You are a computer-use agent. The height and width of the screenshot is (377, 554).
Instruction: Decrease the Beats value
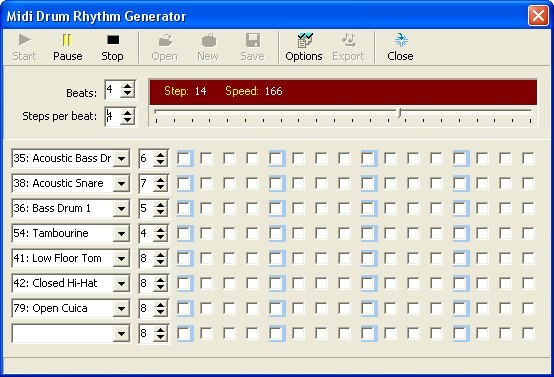(x=128, y=94)
